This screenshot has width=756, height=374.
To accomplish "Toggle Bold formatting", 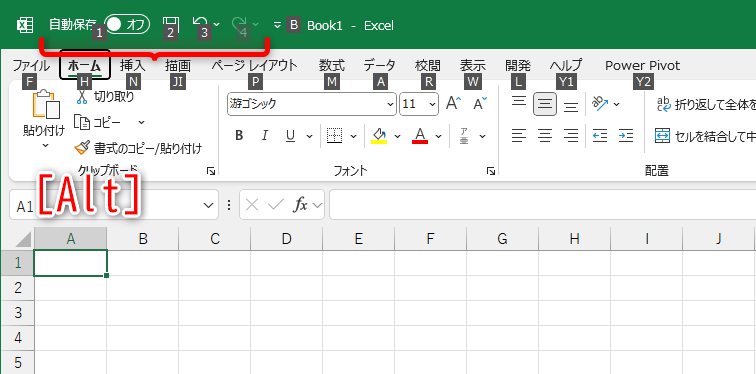I will coord(239,136).
